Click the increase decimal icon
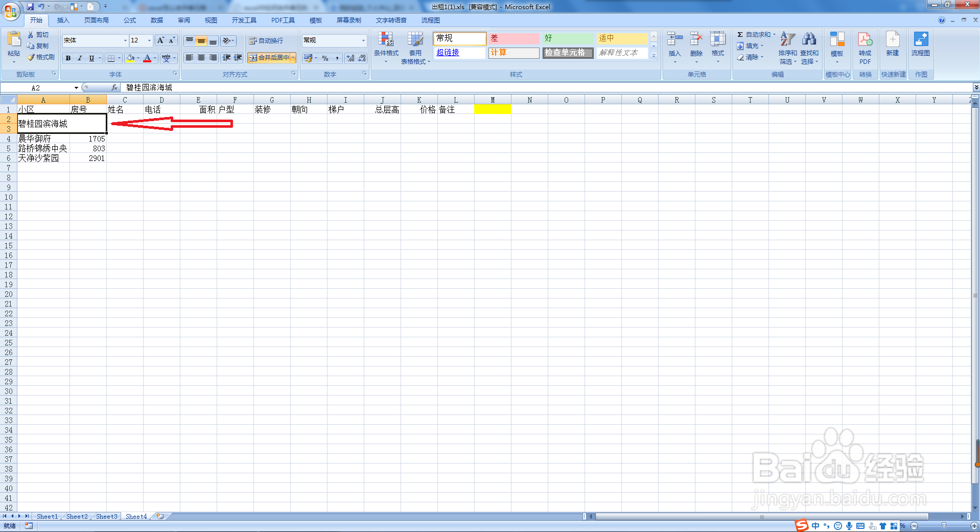The width and height of the screenshot is (980, 532). pos(351,58)
